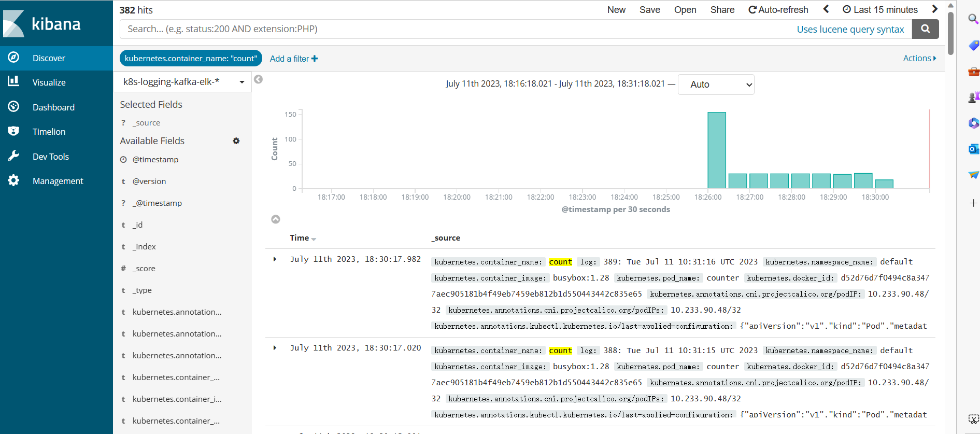Screen dimensions: 980x434
Task: Click the browser sidebar plus icon
Action: coord(973,203)
